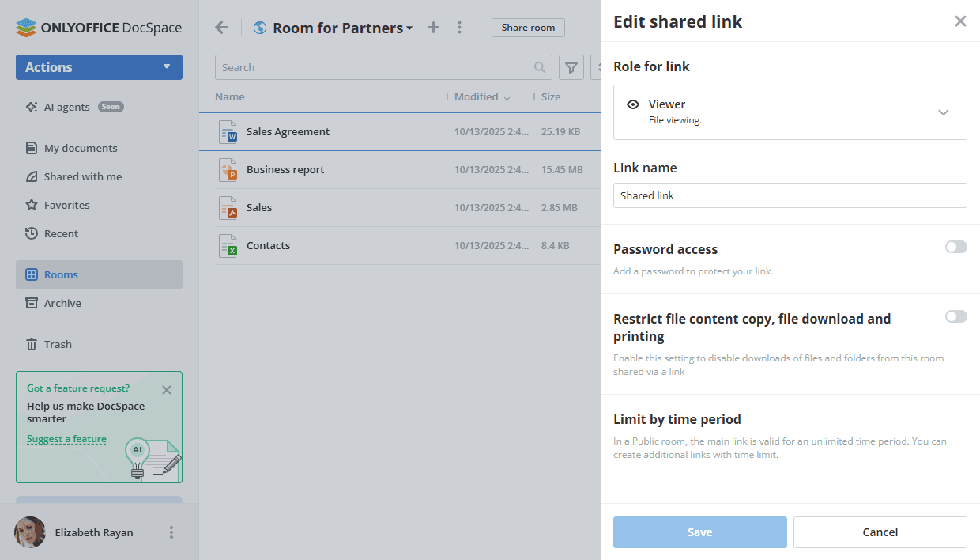Go to My documents section
Screen dimensions: 980x560
click(x=80, y=148)
